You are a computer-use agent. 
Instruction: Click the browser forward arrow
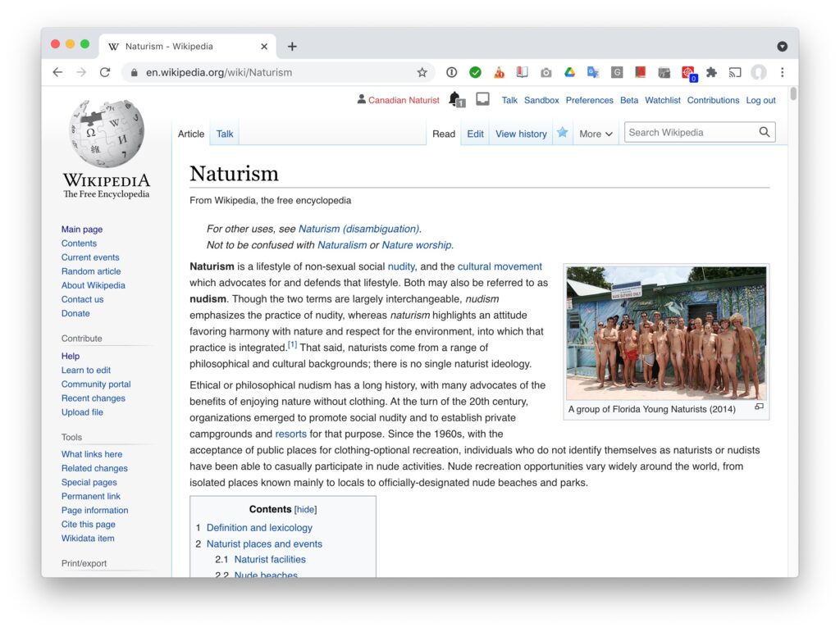point(81,72)
